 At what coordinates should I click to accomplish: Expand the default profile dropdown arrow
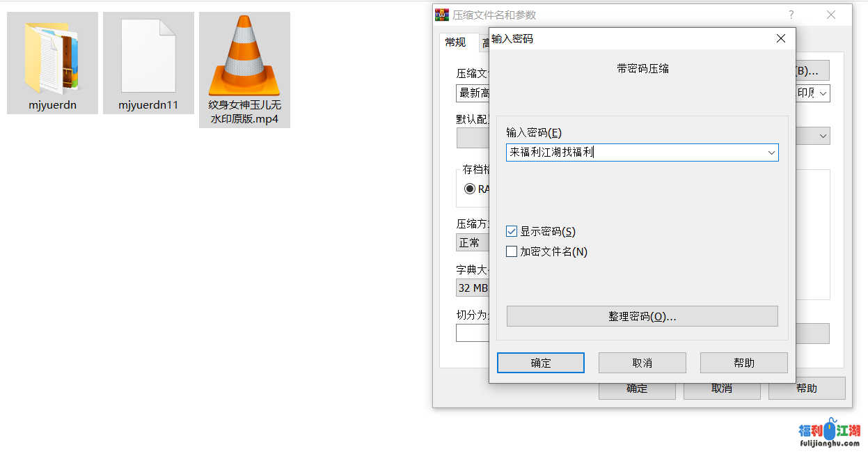pyautogui.click(x=823, y=136)
